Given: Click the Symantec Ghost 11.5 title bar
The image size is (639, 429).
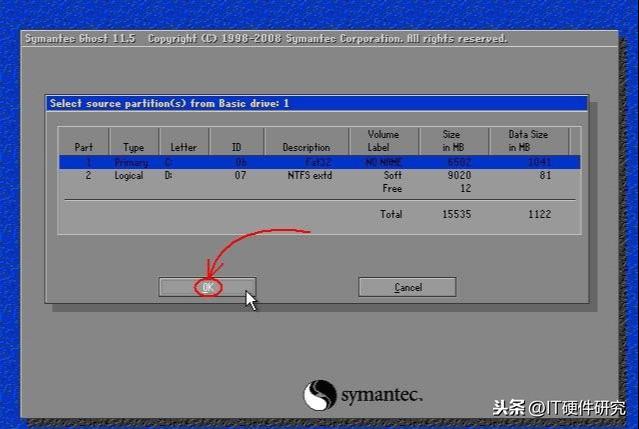Looking at the screenshot, I should (319, 39).
